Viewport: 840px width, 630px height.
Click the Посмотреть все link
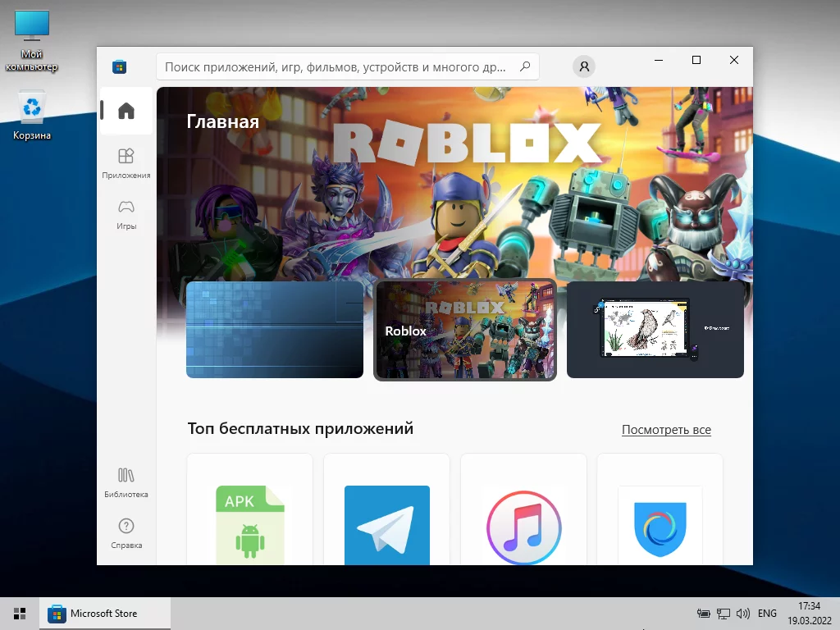pyautogui.click(x=666, y=430)
